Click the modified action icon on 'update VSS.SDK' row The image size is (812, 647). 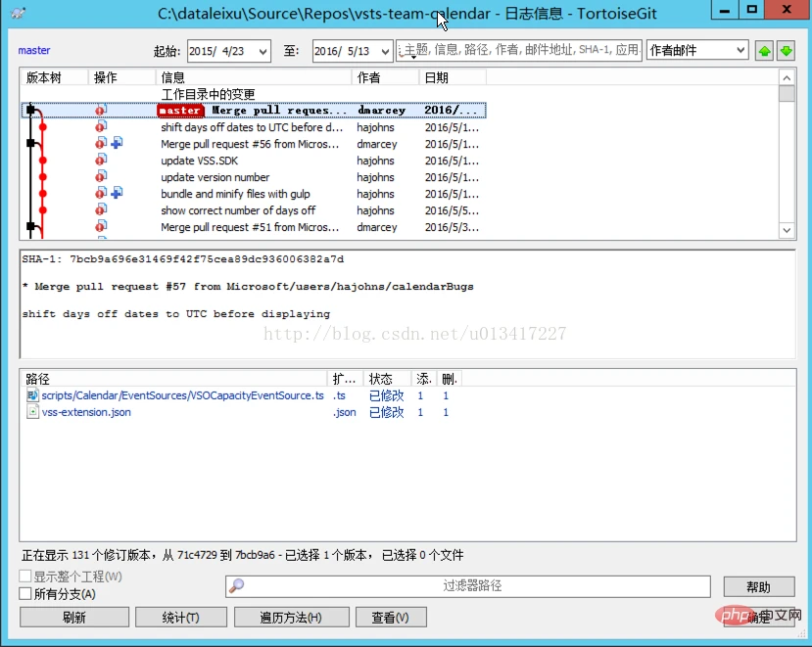[x=101, y=160]
